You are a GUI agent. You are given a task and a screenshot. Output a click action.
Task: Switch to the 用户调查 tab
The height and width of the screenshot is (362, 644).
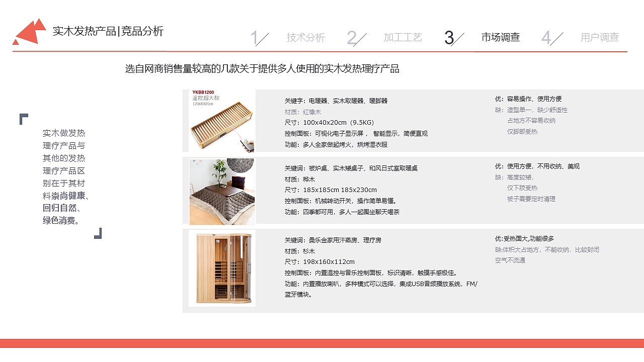pos(601,36)
